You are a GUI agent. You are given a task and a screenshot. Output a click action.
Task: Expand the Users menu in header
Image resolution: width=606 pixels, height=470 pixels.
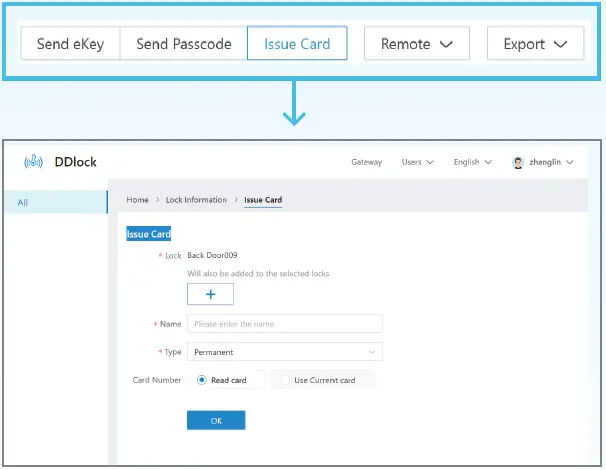(x=417, y=162)
